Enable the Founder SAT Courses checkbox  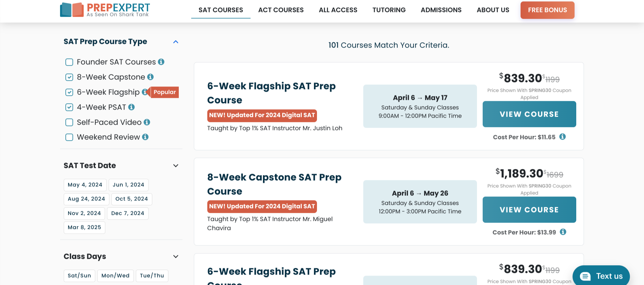click(x=69, y=62)
